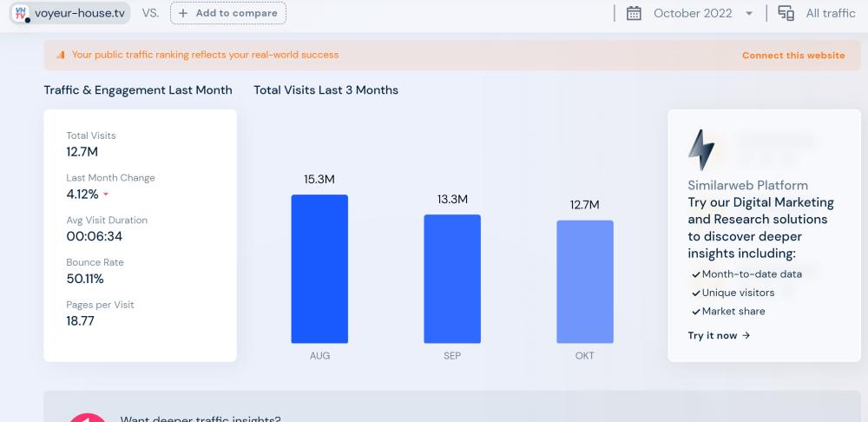Select the SEP 13.3M bar

[x=452, y=279]
